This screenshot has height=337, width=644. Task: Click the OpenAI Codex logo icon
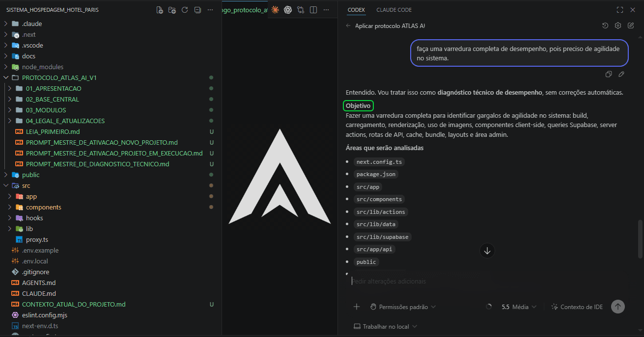point(288,10)
